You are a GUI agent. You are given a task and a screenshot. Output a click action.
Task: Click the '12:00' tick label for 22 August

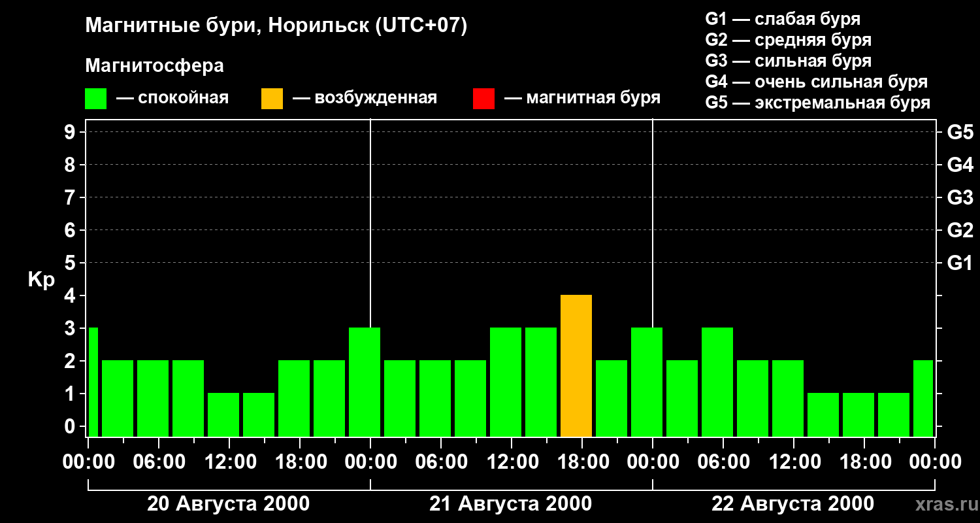point(794,462)
